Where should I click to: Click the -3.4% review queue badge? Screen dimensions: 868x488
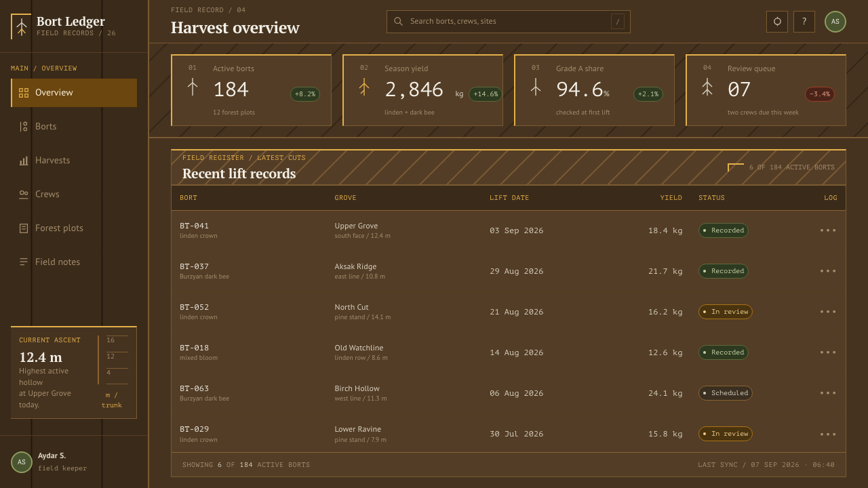pos(820,94)
